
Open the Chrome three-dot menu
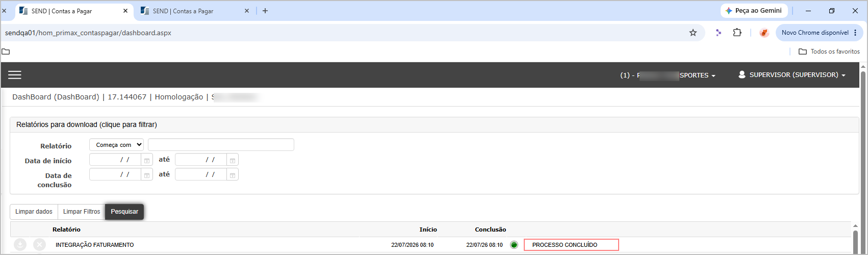tap(855, 33)
